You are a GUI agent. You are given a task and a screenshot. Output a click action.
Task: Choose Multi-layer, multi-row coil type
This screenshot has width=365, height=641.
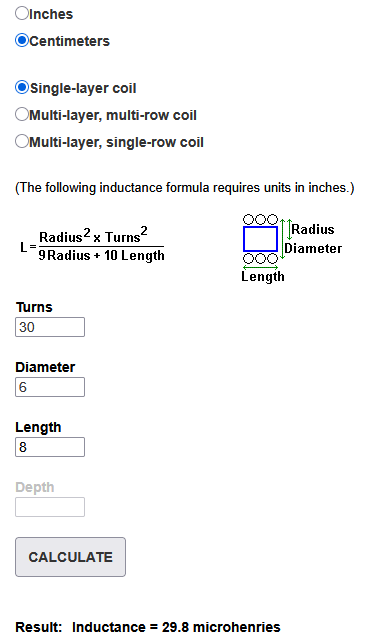point(22,114)
